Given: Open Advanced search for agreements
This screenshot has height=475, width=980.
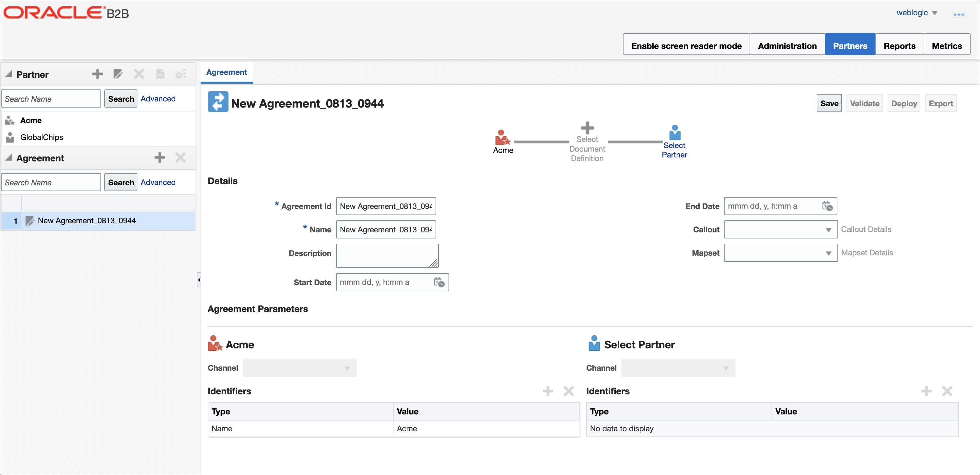Looking at the screenshot, I should (158, 182).
